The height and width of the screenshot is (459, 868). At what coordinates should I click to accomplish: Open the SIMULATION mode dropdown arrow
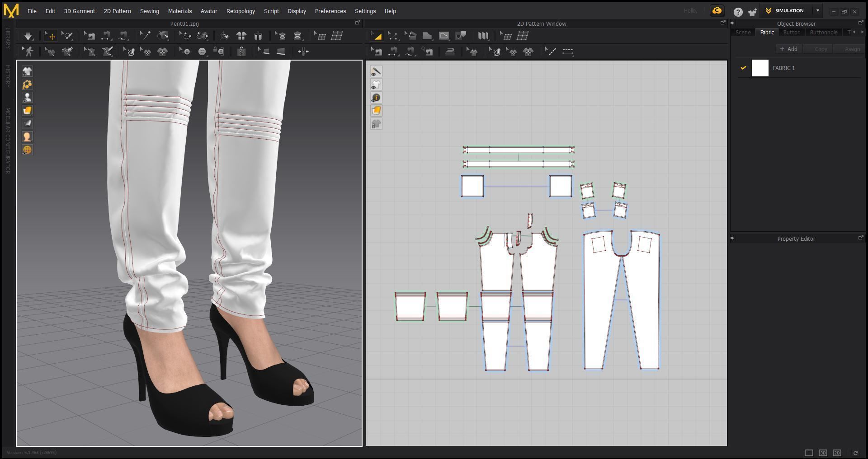click(817, 11)
